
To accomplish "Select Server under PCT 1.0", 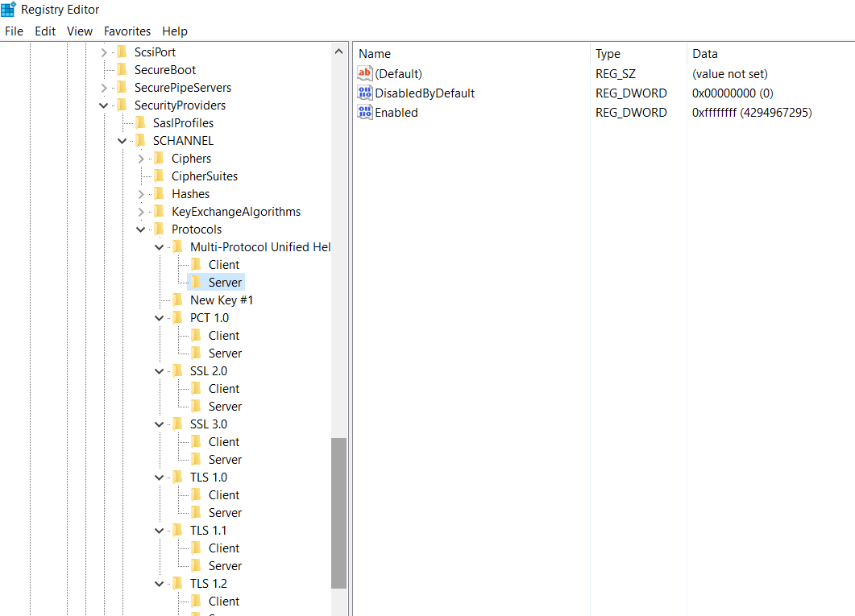I will (x=225, y=353).
